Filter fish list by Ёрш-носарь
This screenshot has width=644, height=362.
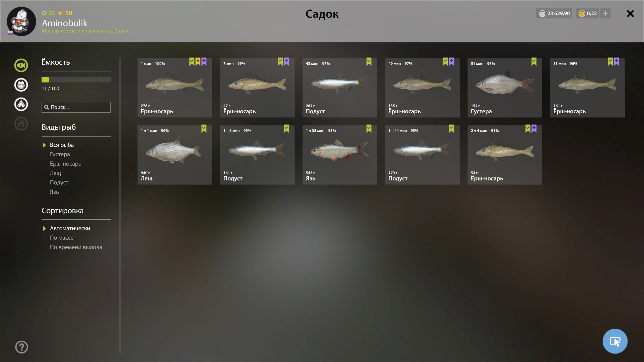[x=65, y=164]
